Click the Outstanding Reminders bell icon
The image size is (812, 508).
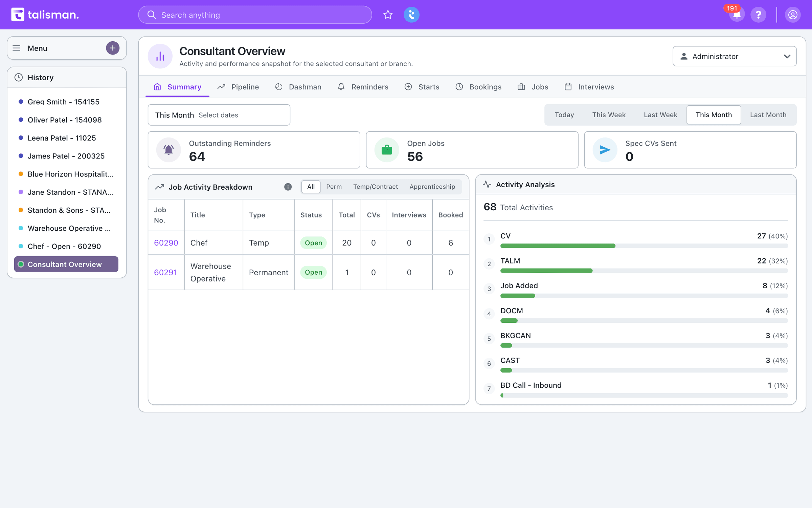[168, 150]
